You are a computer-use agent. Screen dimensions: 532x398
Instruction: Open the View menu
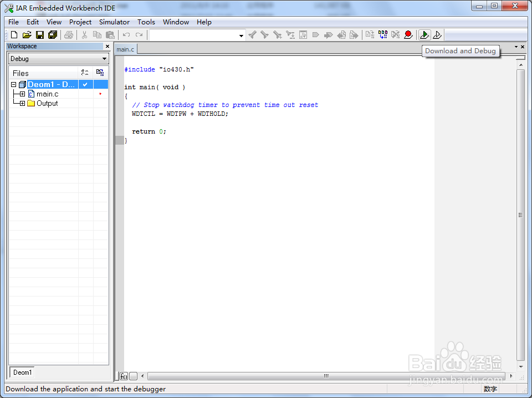coord(54,22)
